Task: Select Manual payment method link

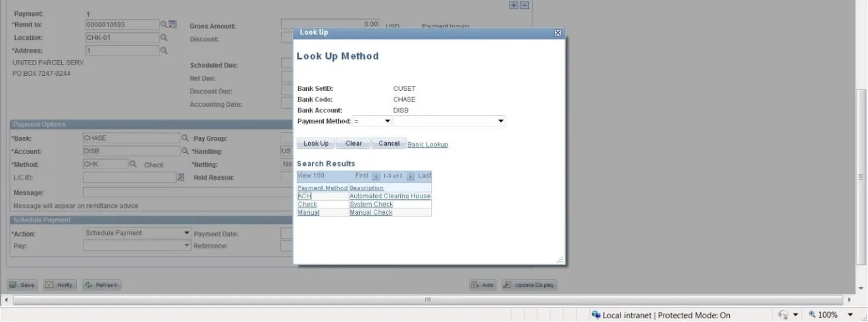Action: (309, 213)
